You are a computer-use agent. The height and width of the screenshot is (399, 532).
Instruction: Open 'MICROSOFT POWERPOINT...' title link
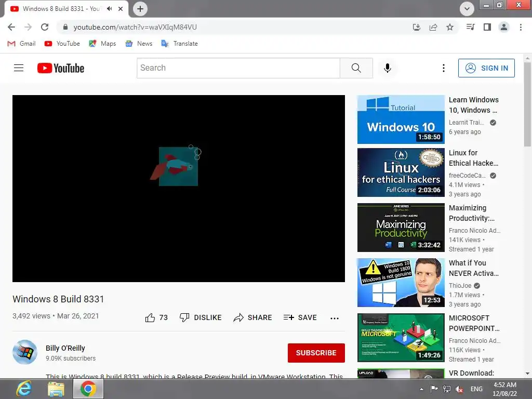474,323
